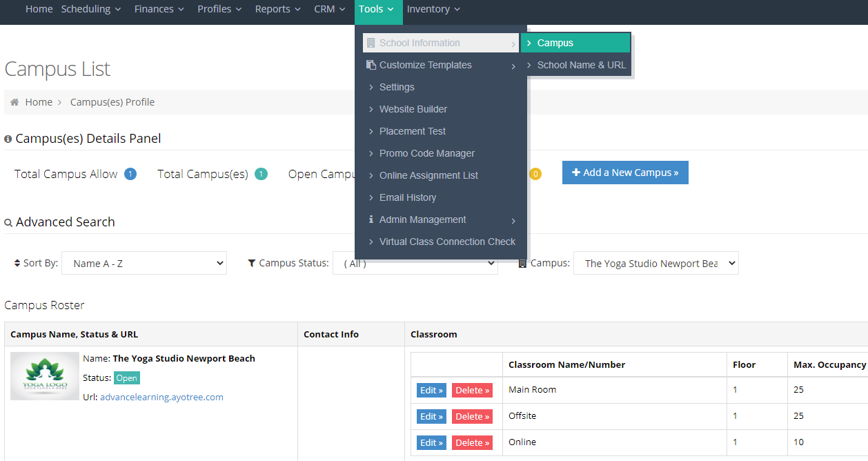Click The Yoga Studio Newport Beach name

184,359
